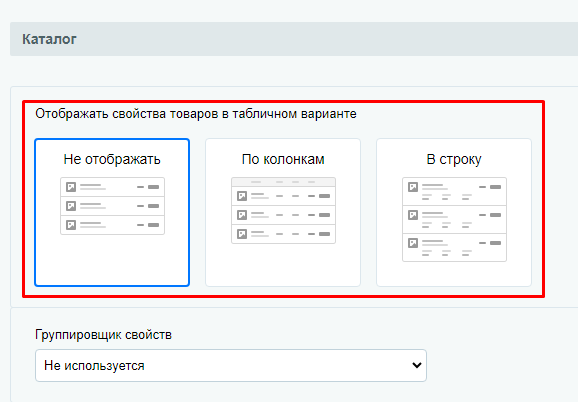The width and height of the screenshot is (578, 402).
Task: Click the "В строку" title text
Action: coord(454,159)
